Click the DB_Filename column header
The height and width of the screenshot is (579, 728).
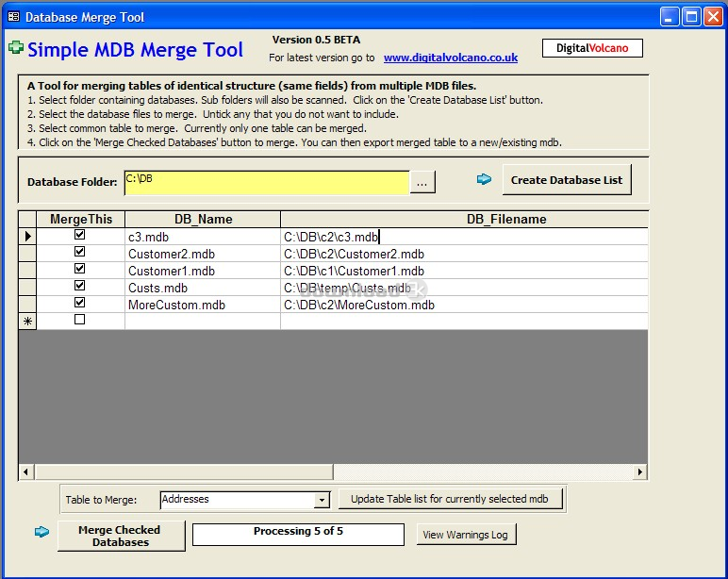[505, 219]
